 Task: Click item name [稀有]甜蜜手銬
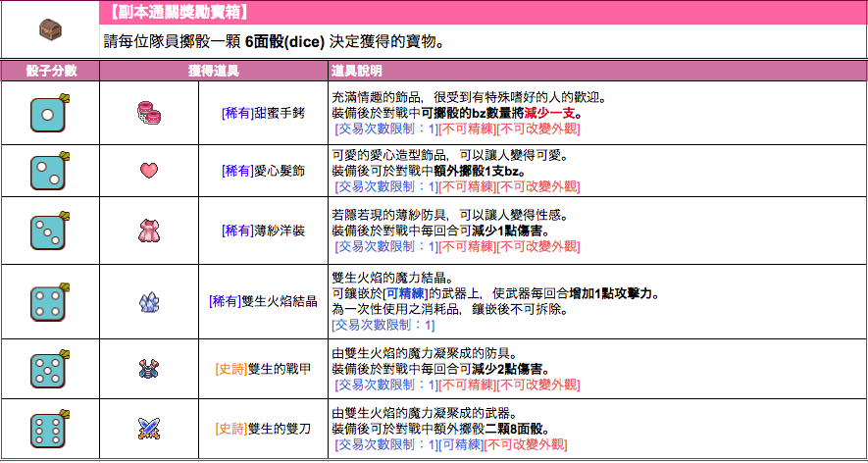(263, 114)
